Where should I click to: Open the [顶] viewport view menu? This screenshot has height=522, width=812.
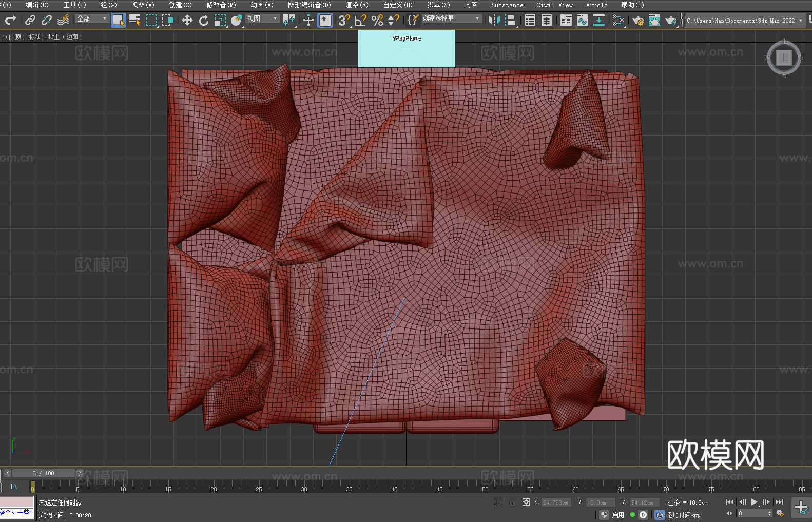point(18,37)
